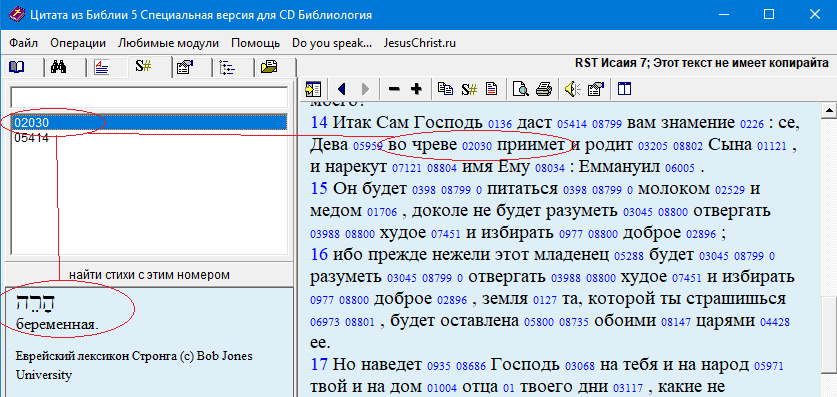Click Strong number 05971 after народ
The height and width of the screenshot is (397, 837).
[769, 367]
